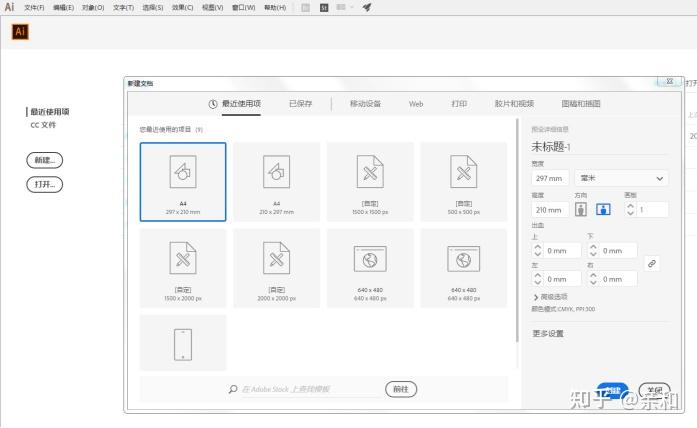The image size is (697, 428).
Task: Switch to the 打印 tab
Action: (459, 104)
